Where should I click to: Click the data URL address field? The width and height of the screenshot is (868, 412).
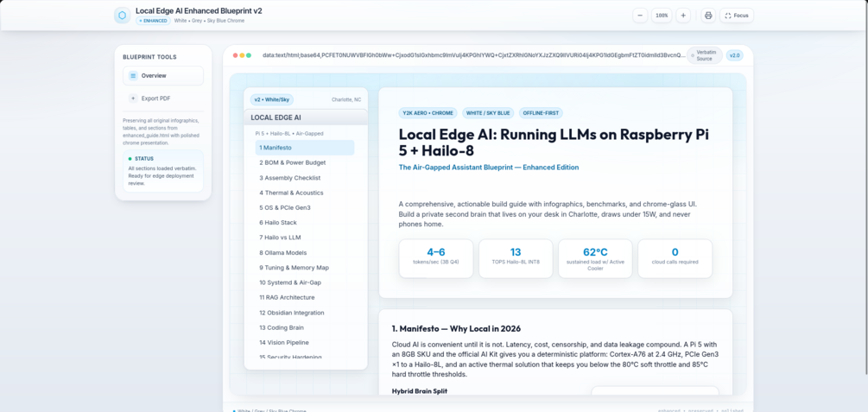[473, 55]
